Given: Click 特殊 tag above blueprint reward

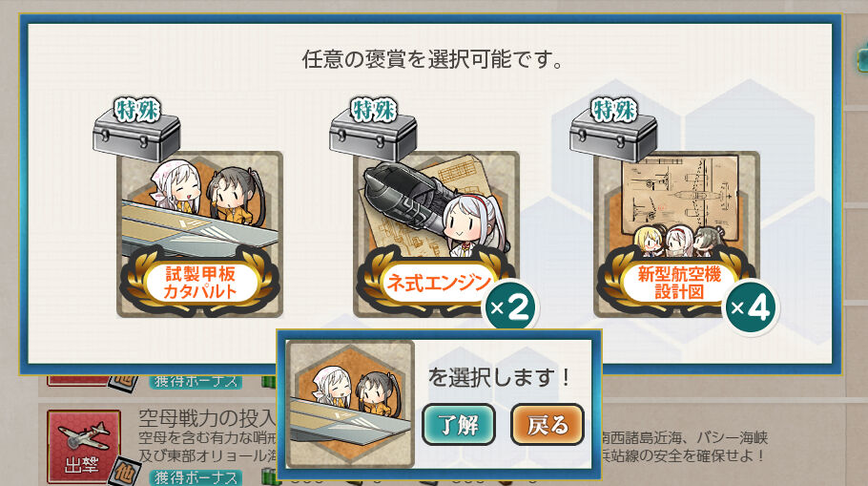Looking at the screenshot, I should click(613, 110).
